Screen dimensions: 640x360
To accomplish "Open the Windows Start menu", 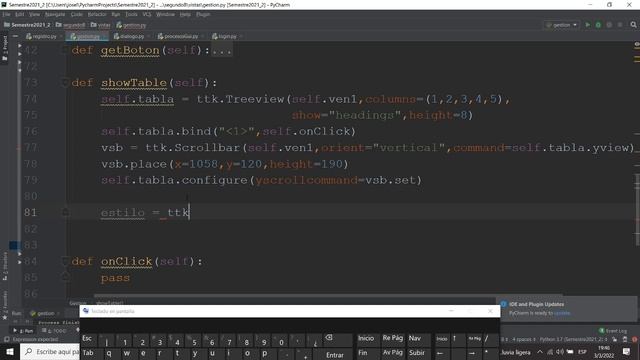I will coord(10,352).
